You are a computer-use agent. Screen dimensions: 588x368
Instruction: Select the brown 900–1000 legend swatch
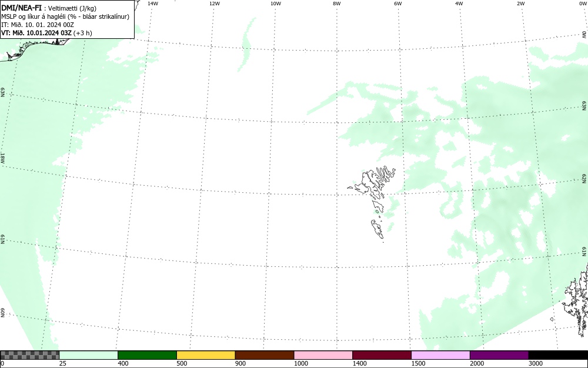point(265,355)
